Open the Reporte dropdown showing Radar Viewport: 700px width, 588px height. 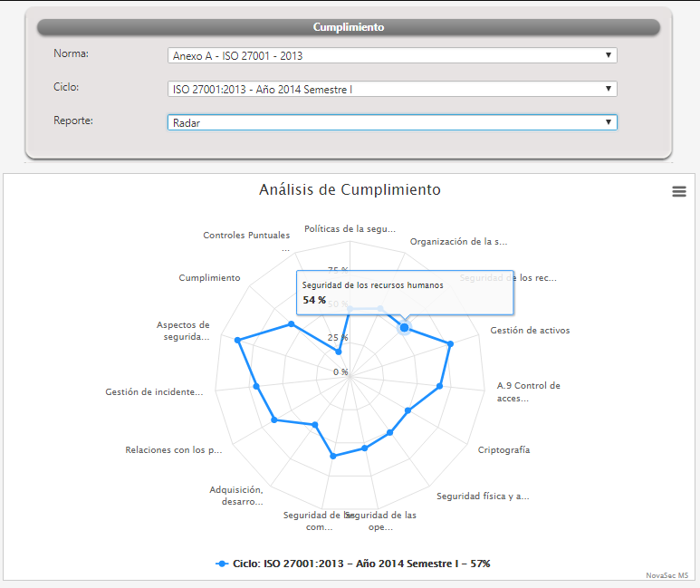point(392,122)
